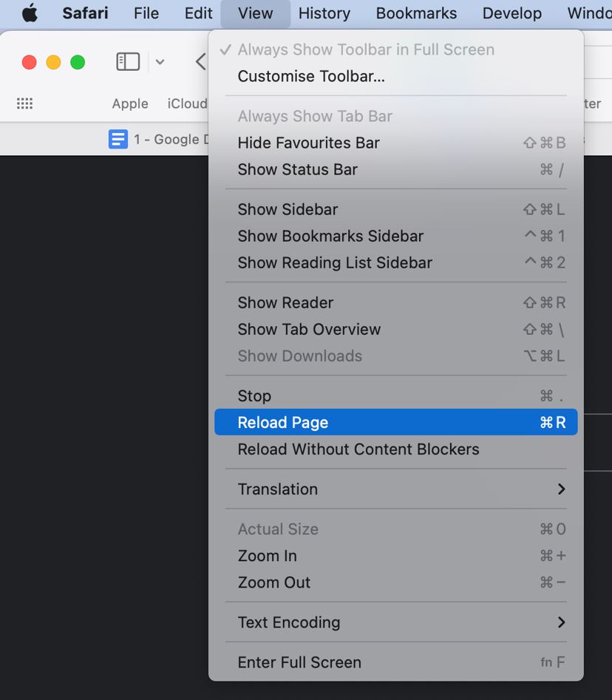Open the Apple menu
Viewport: 612px width, 700px height.
click(30, 13)
